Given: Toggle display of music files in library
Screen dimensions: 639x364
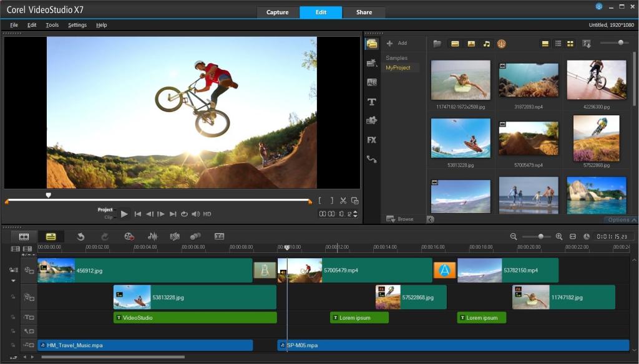Looking at the screenshot, I should tap(486, 44).
